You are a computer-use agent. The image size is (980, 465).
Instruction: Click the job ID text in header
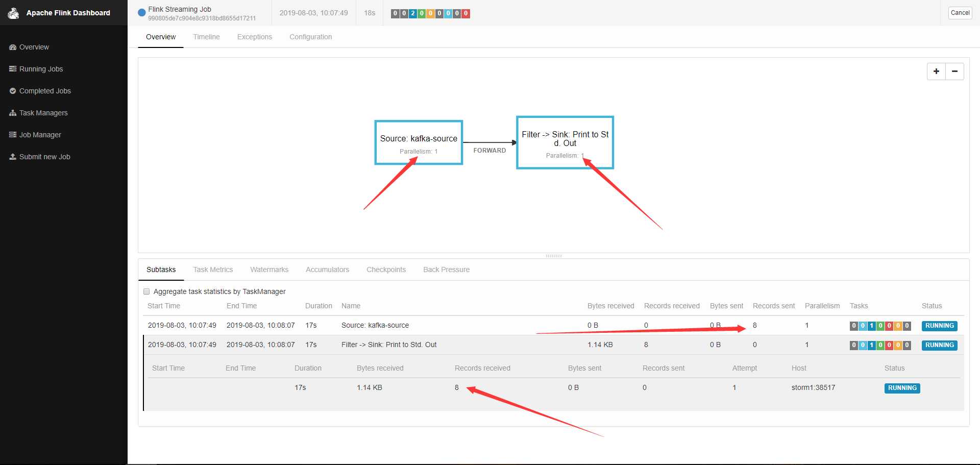click(x=202, y=18)
